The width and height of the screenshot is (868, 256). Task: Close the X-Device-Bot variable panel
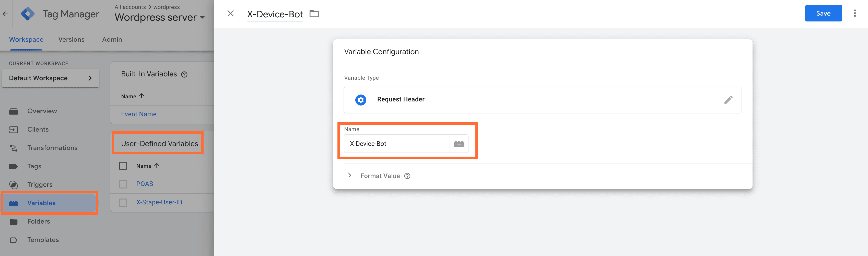[x=230, y=14]
